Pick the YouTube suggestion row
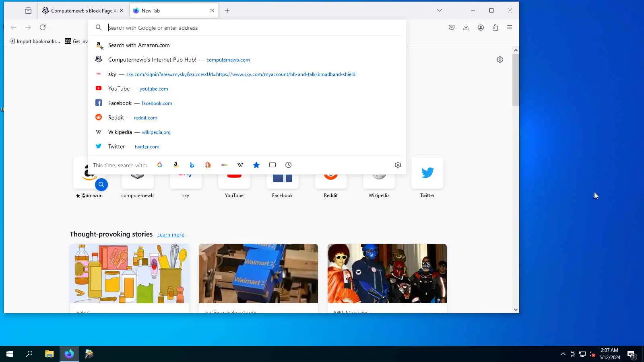Image resolution: width=644 pixels, height=362 pixels. 246,88
